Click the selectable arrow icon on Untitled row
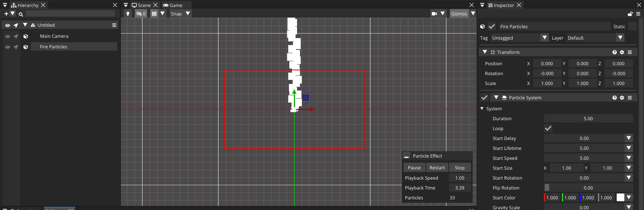Image resolution: width=644 pixels, height=210 pixels. click(16, 25)
